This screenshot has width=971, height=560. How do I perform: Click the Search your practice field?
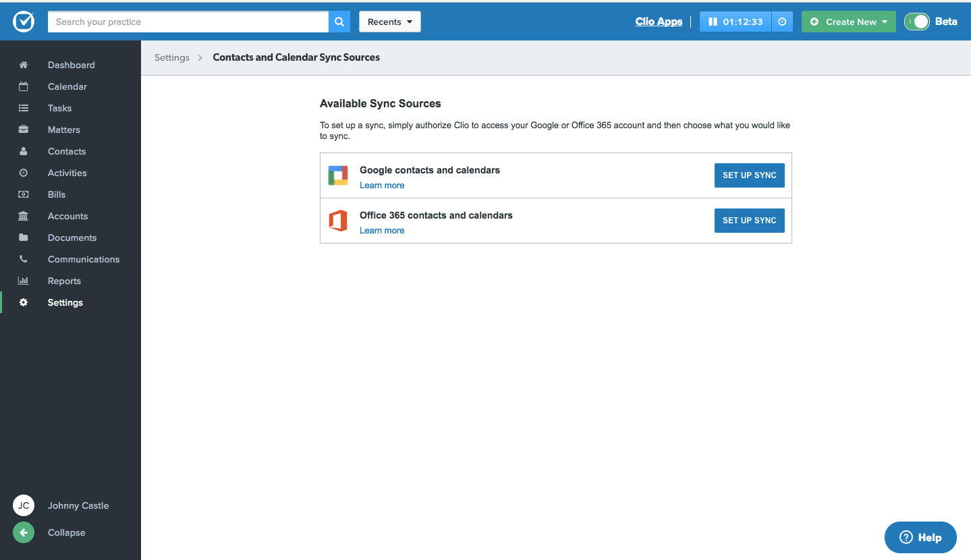point(188,22)
